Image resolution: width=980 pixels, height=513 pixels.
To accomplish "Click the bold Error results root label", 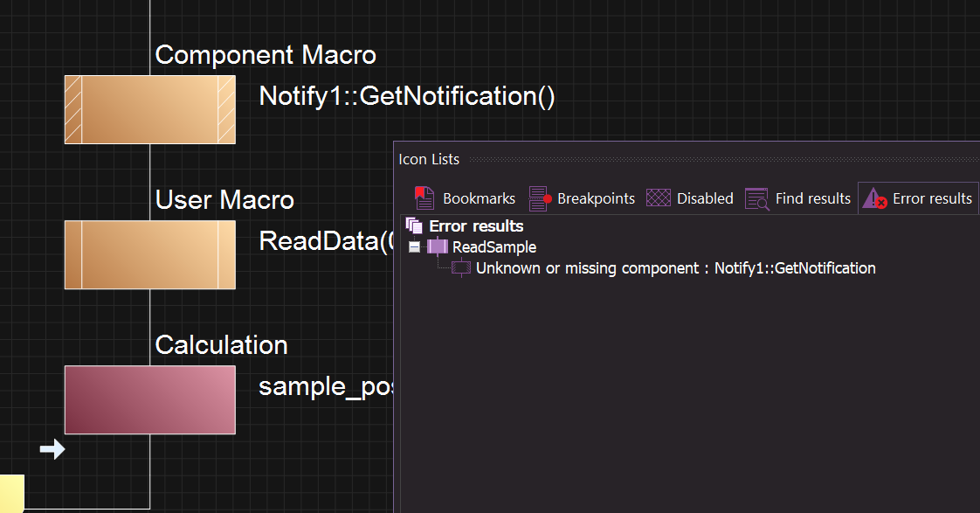I will [476, 226].
